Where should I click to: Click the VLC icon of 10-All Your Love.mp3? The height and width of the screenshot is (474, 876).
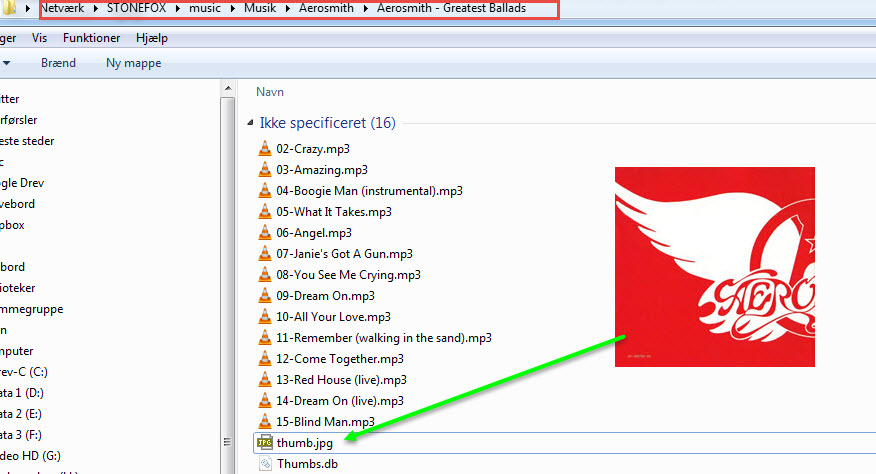(265, 316)
